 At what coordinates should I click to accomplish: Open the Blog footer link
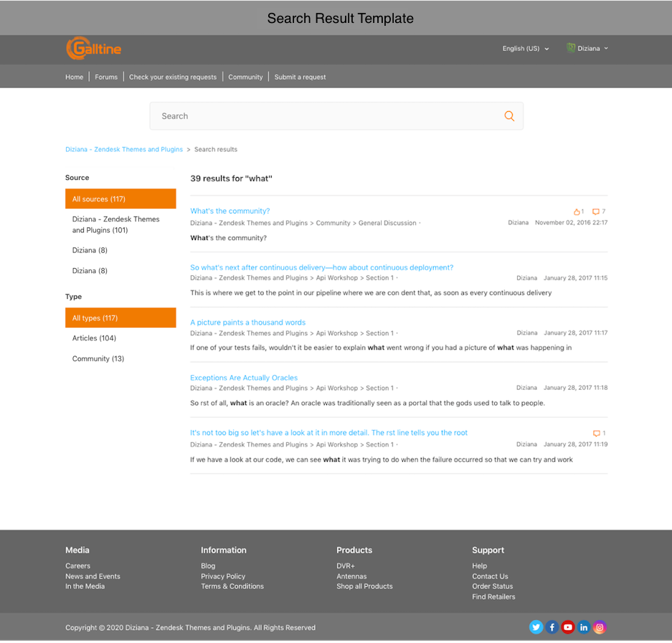(x=208, y=566)
